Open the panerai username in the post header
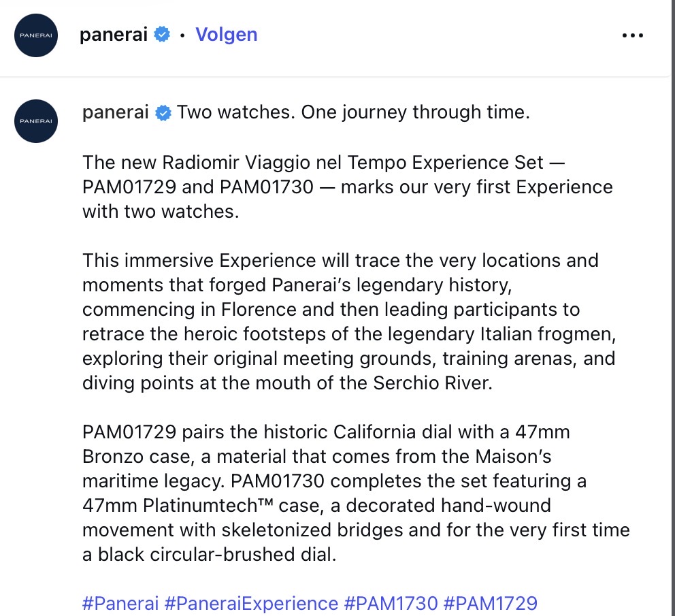675x616 pixels. tap(114, 35)
